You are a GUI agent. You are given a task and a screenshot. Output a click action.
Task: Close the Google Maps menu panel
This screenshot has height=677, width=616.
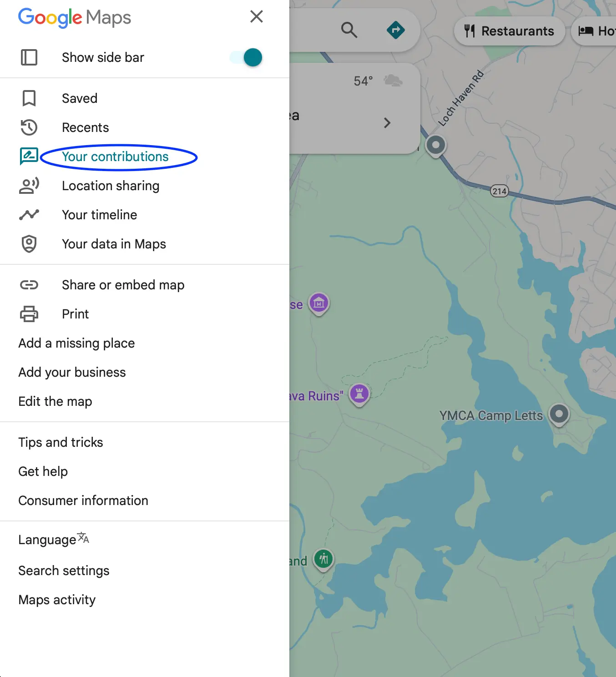point(256,16)
